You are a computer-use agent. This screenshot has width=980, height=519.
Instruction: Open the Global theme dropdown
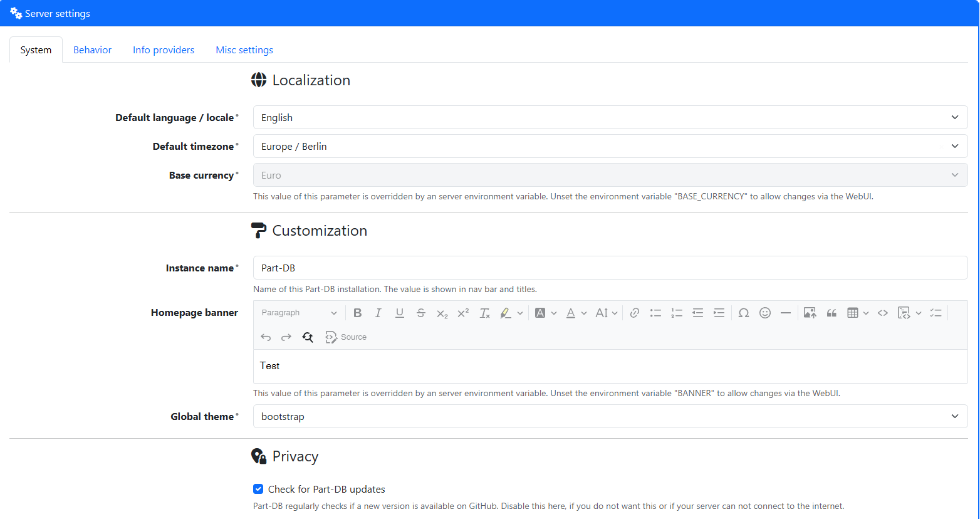coord(610,416)
